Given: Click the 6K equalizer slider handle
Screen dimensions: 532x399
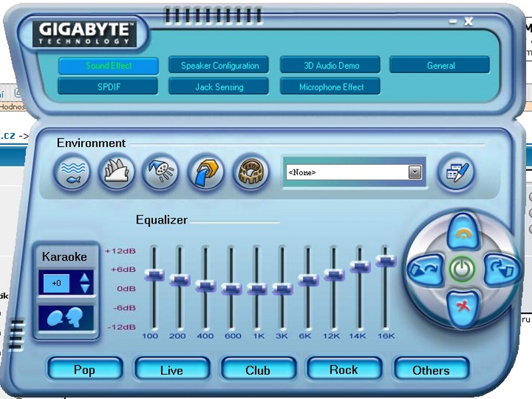Looking at the screenshot, I should [308, 279].
